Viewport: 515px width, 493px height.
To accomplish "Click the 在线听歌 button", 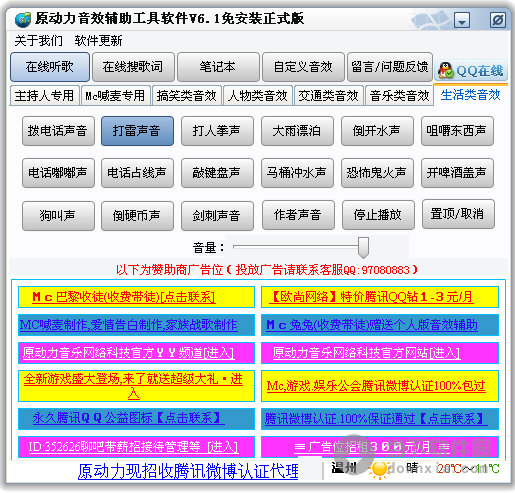I will click(x=50, y=67).
